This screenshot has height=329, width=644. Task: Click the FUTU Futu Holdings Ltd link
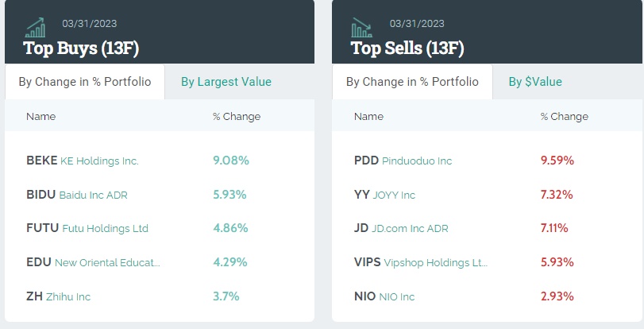(x=87, y=229)
